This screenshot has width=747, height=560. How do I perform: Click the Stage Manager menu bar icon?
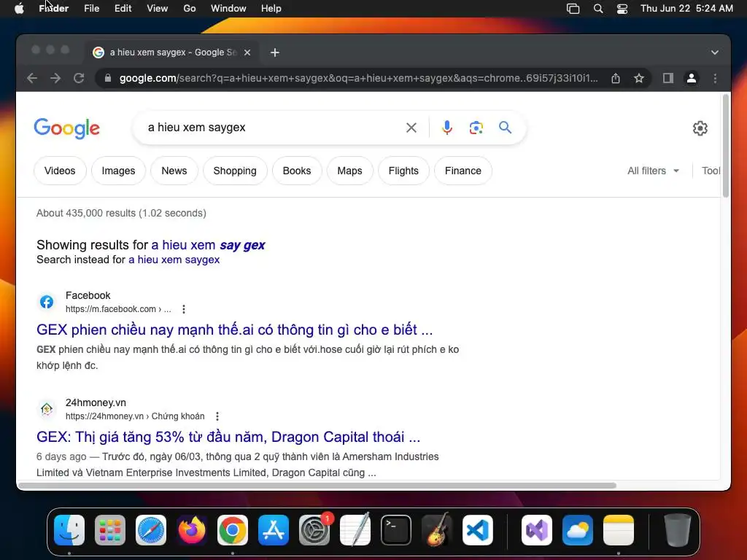[573, 9]
